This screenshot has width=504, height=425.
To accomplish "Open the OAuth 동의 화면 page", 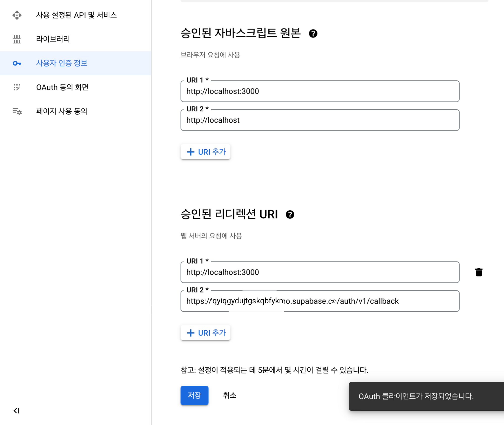I will click(x=62, y=87).
